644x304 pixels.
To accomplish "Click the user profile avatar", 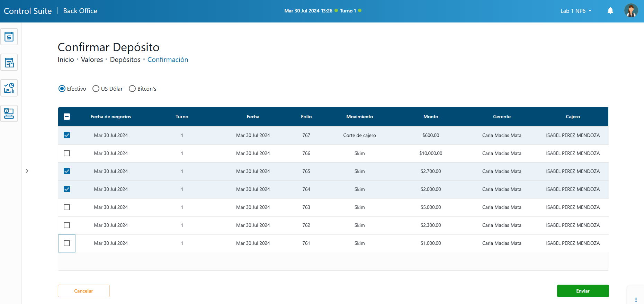I will click(630, 11).
